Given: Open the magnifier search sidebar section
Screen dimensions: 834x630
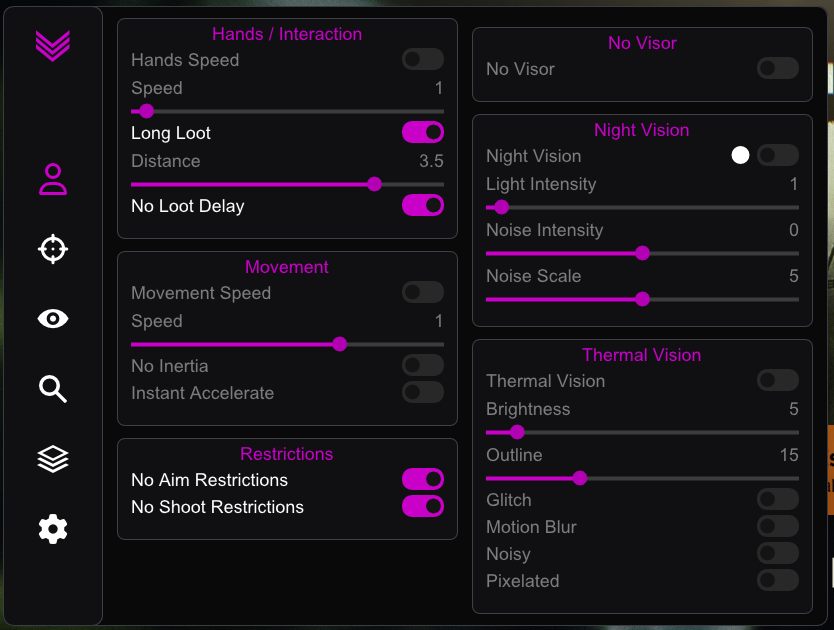Looking at the screenshot, I should 53,389.
